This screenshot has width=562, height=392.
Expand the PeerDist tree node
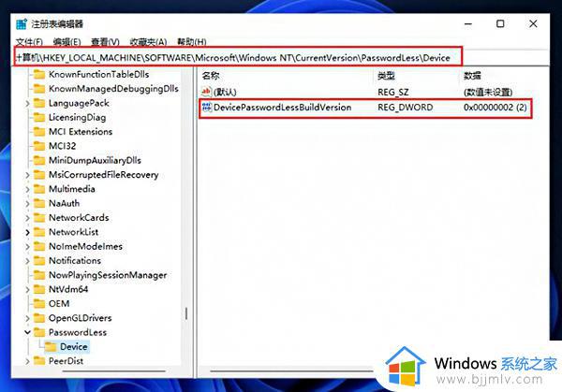pos(27,361)
